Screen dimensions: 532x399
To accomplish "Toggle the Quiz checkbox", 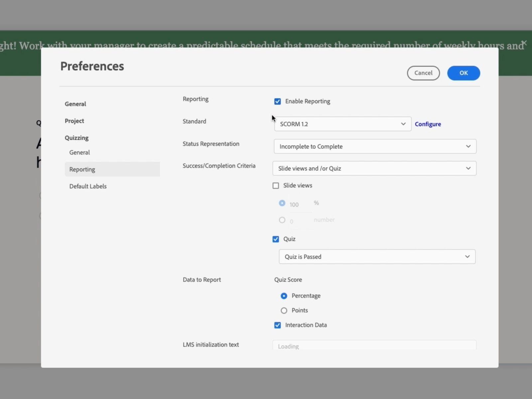I will (x=276, y=239).
